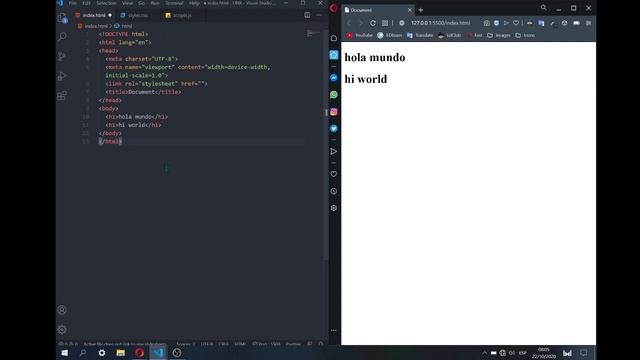
Task: Click the Opera icon in the taskbar
Action: pyautogui.click(x=139, y=353)
